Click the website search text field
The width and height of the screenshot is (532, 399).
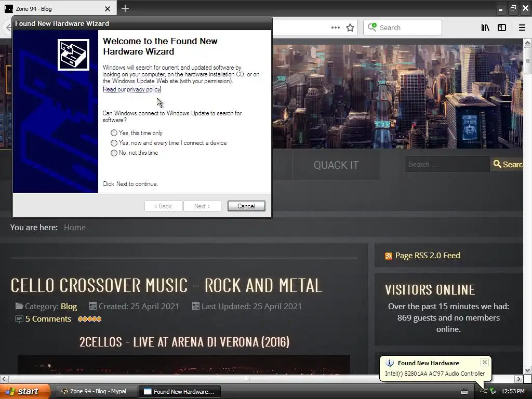[447, 164]
